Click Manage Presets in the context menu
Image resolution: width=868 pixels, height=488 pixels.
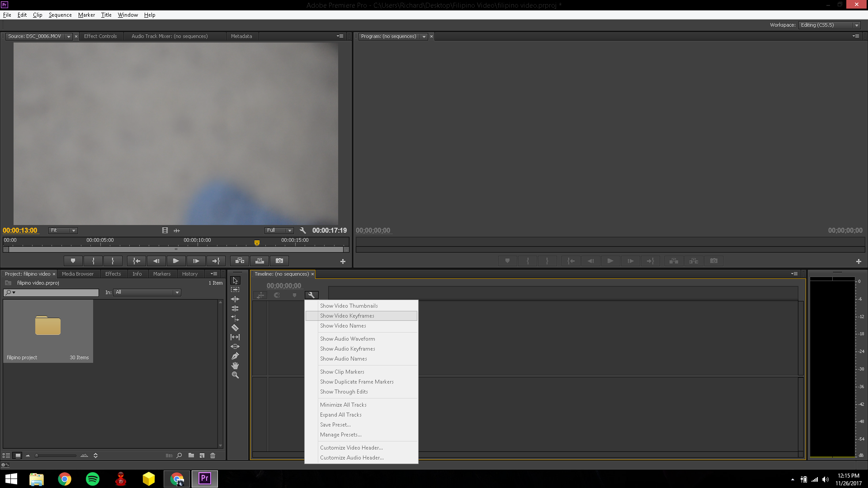point(340,434)
